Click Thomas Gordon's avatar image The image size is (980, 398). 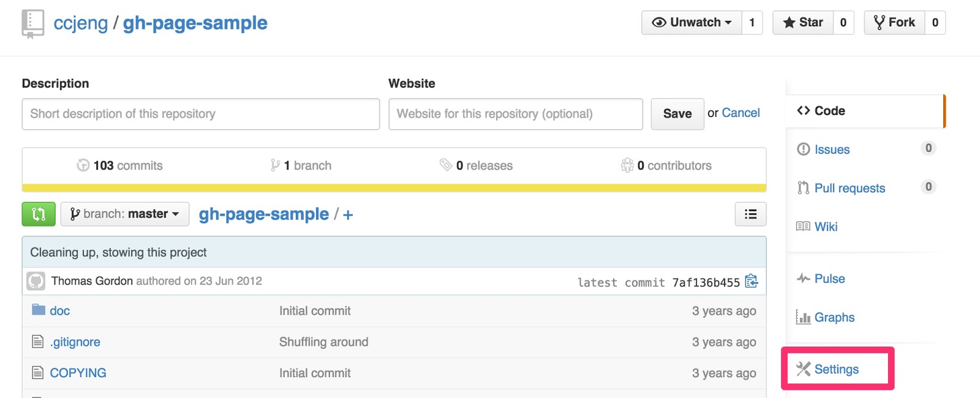(36, 281)
